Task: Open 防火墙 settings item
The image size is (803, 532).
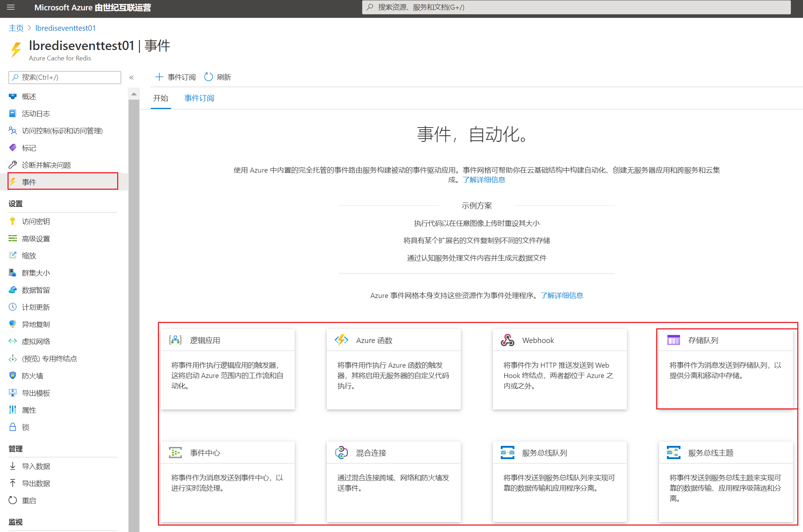Action: [32, 376]
